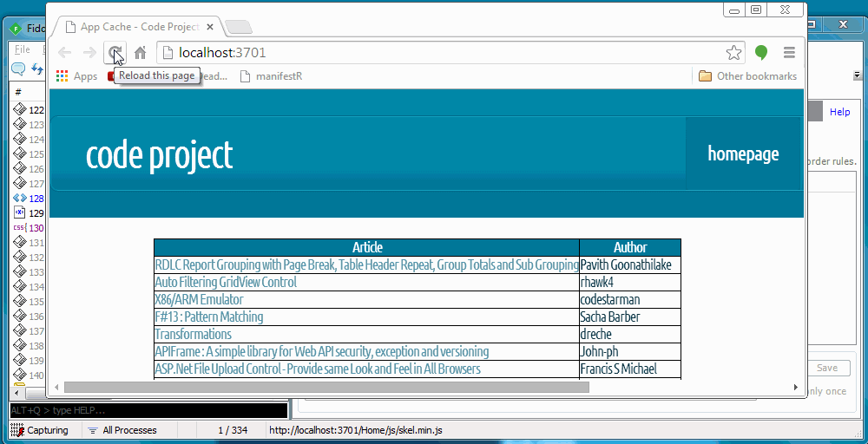
Task: Click the scroll-right arrow of page scrollbar
Action: tap(796, 387)
